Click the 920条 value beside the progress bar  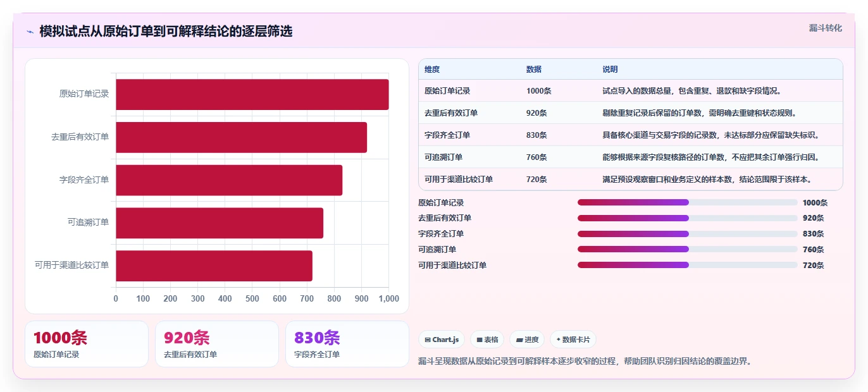[x=813, y=218]
